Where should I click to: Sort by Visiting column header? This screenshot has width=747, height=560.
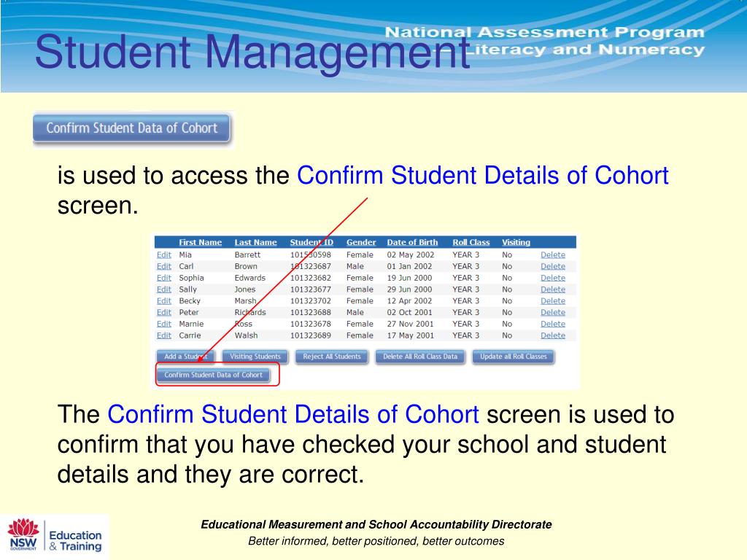pyautogui.click(x=516, y=242)
